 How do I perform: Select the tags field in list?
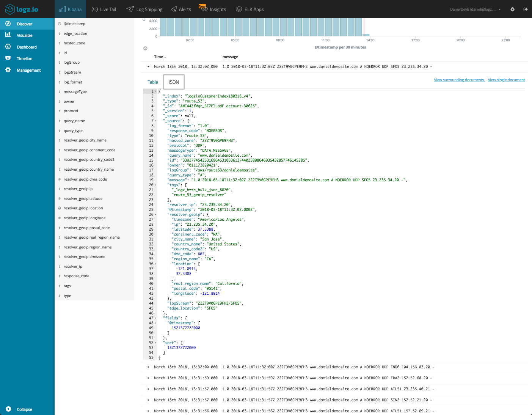67,286
